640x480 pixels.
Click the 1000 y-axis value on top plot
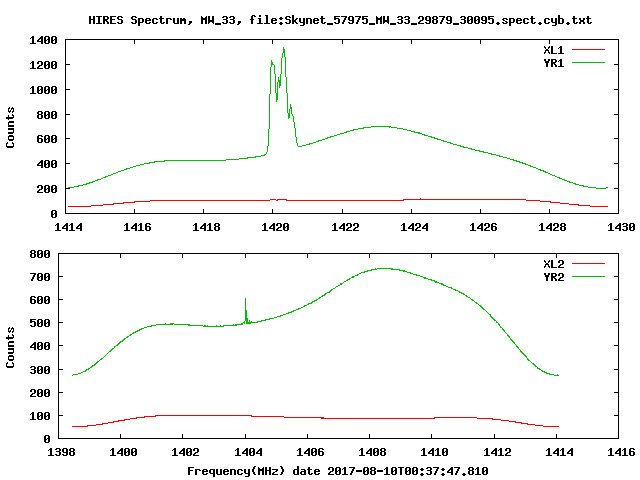pyautogui.click(x=43, y=90)
